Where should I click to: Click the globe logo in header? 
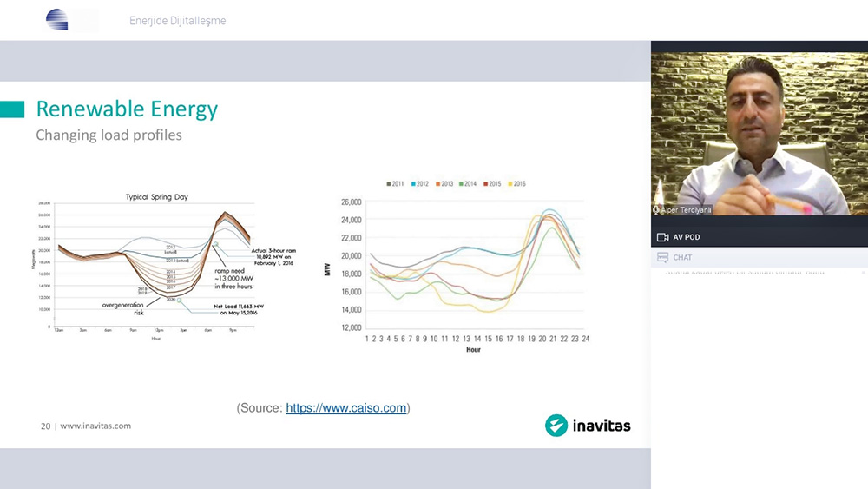tap(57, 20)
